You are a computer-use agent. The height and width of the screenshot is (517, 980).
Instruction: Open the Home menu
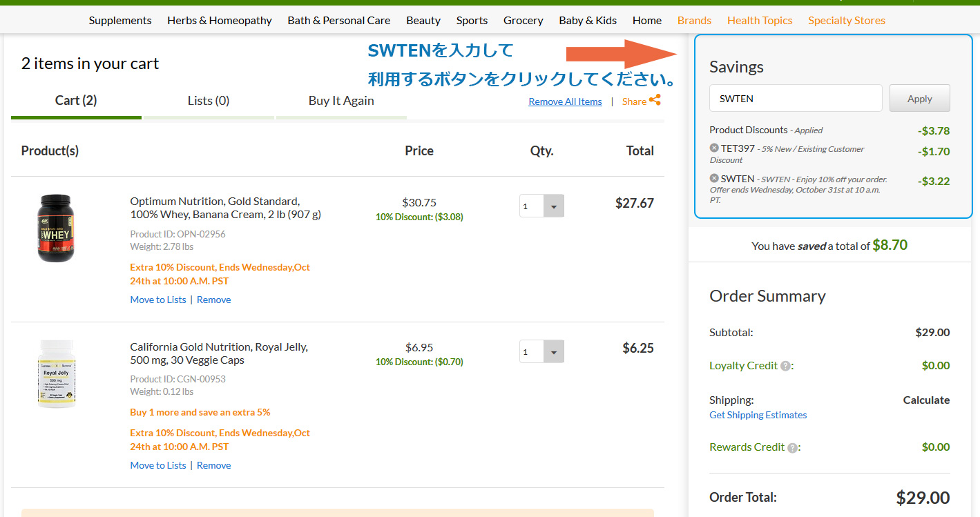pos(647,20)
